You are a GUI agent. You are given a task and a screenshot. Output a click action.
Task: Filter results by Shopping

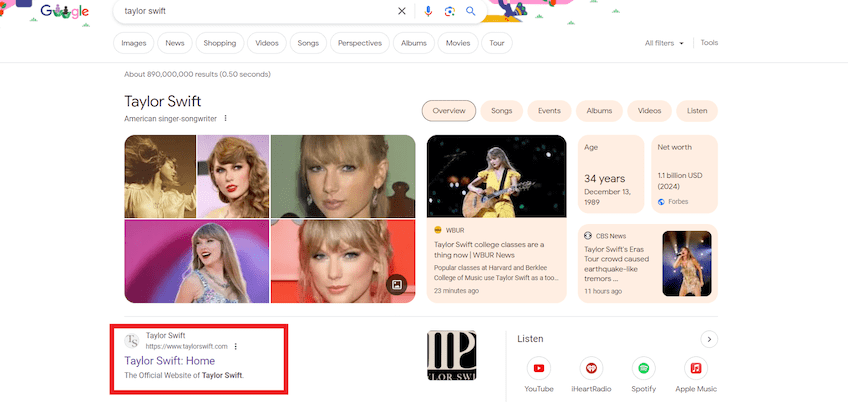[x=220, y=43]
